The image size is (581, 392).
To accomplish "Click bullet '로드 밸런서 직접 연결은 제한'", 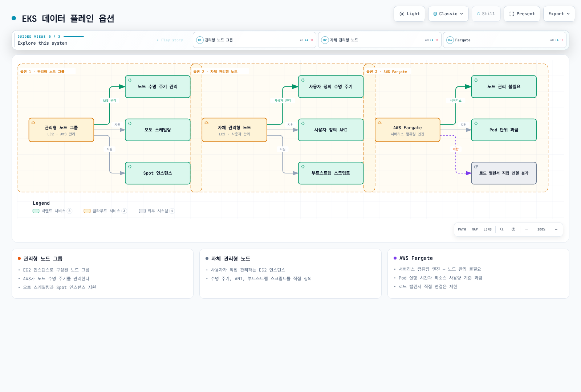I will pyautogui.click(x=428, y=286).
